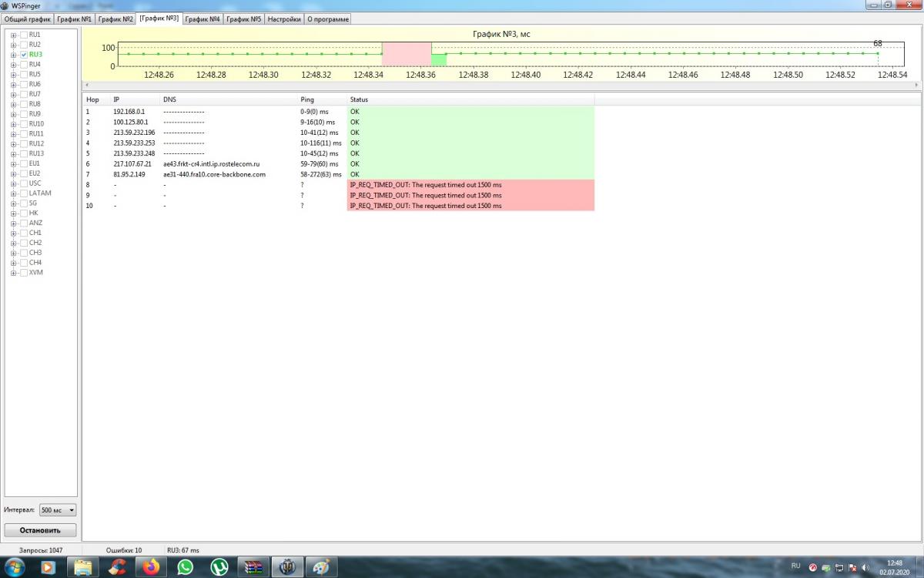Screen dimensions: 924x578
Task: Click ping value 10-116(11) ms
Action: pos(321,143)
